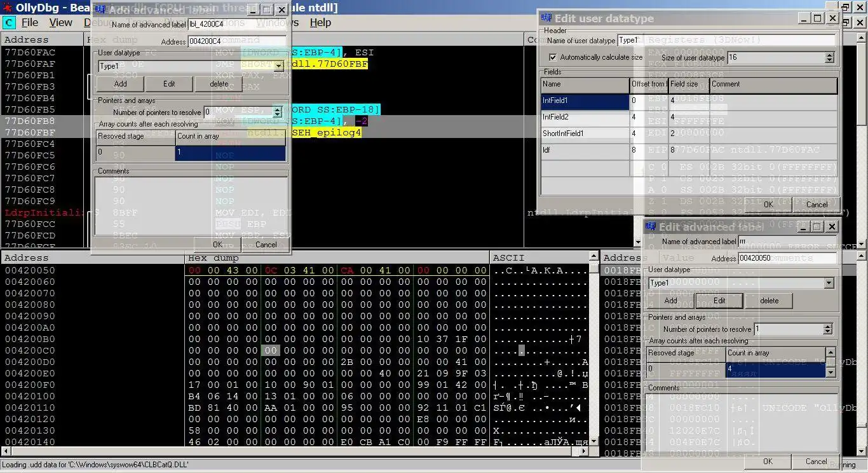868x473 pixels.
Task: Toggle Automatically calculate size checkbox
Action: (552, 57)
